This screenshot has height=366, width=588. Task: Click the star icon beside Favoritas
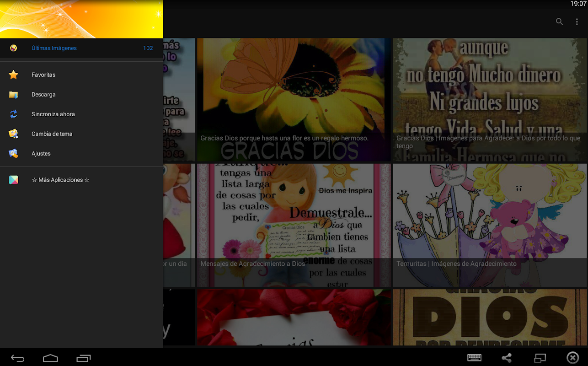point(14,75)
